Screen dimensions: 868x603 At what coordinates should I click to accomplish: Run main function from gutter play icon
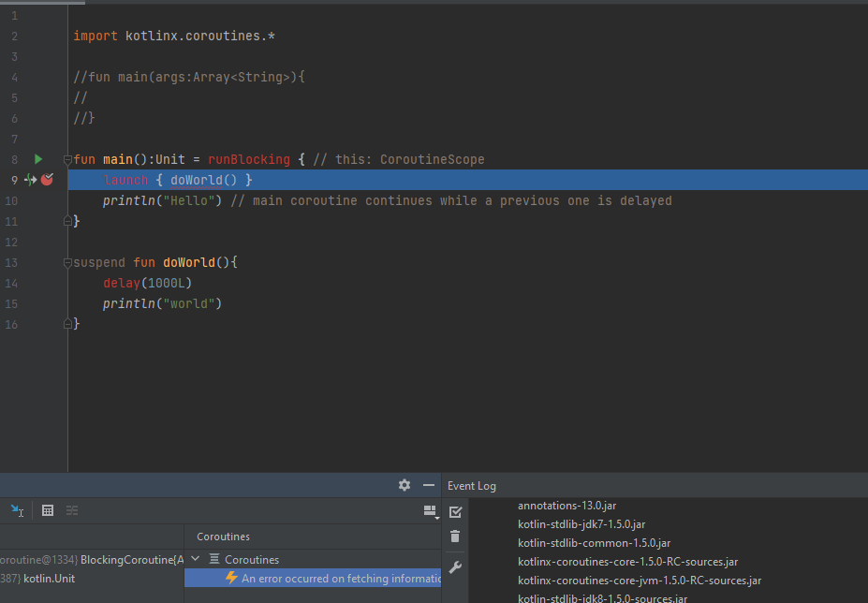click(38, 159)
